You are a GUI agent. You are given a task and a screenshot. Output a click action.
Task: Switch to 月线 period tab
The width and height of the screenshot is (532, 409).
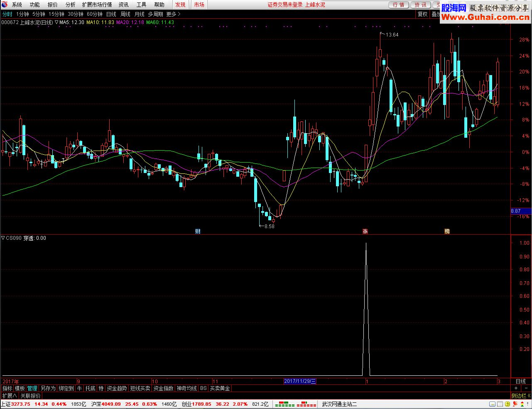139,14
